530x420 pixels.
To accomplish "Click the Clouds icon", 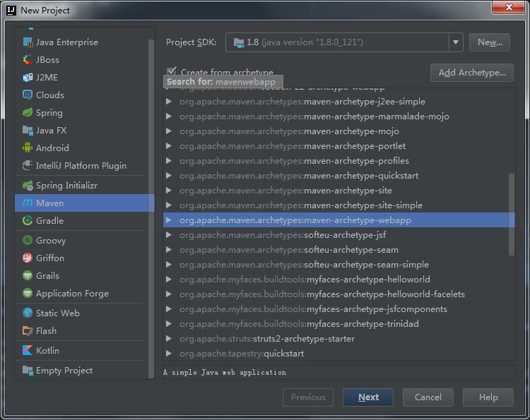I will click(28, 95).
